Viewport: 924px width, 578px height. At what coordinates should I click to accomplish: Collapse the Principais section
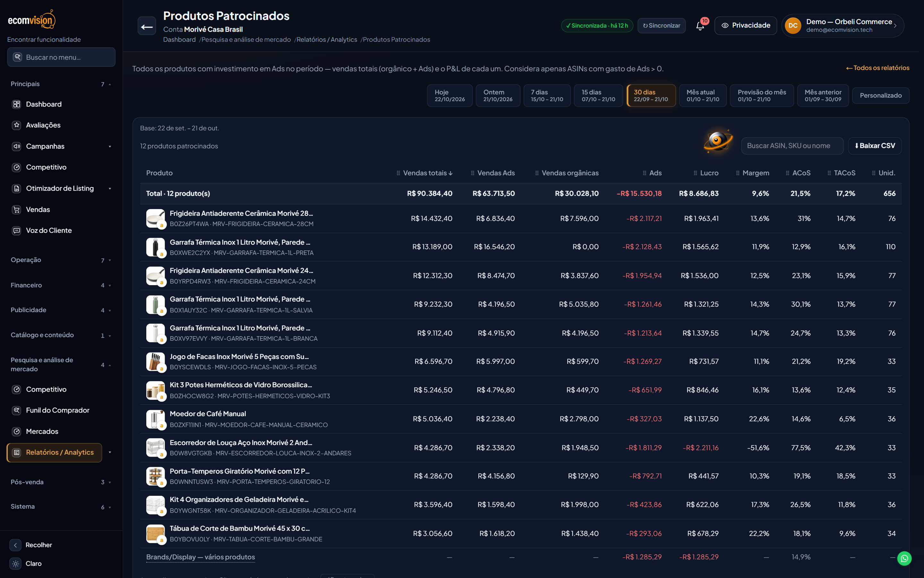click(x=61, y=84)
